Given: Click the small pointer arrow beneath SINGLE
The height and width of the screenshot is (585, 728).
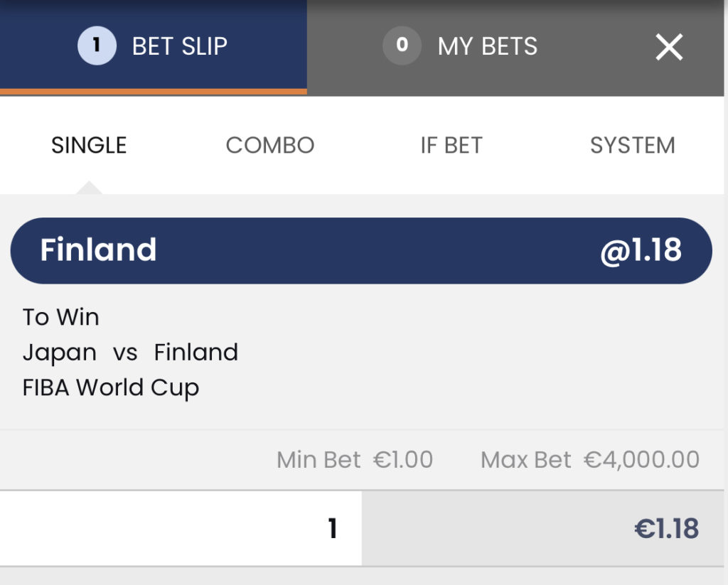Looking at the screenshot, I should pos(89,188).
